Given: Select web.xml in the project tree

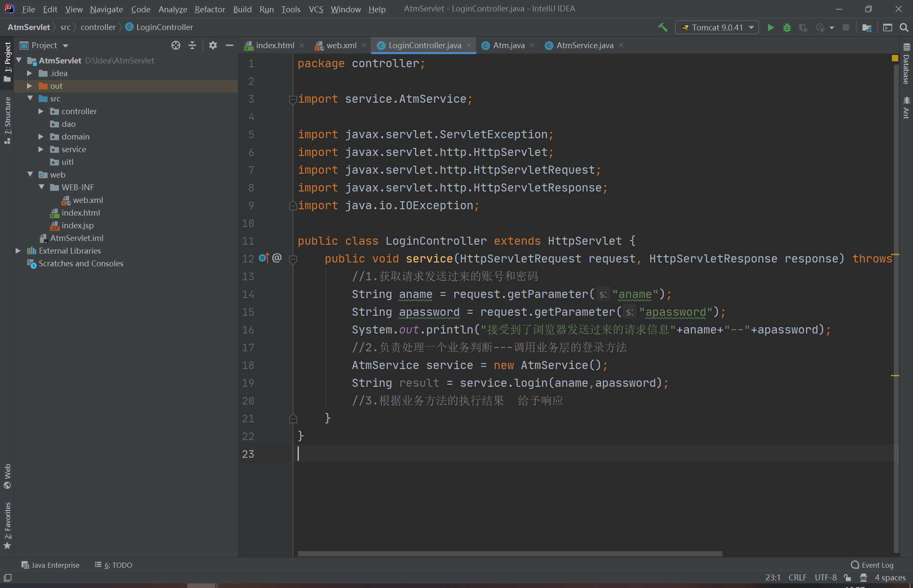Looking at the screenshot, I should 88,200.
